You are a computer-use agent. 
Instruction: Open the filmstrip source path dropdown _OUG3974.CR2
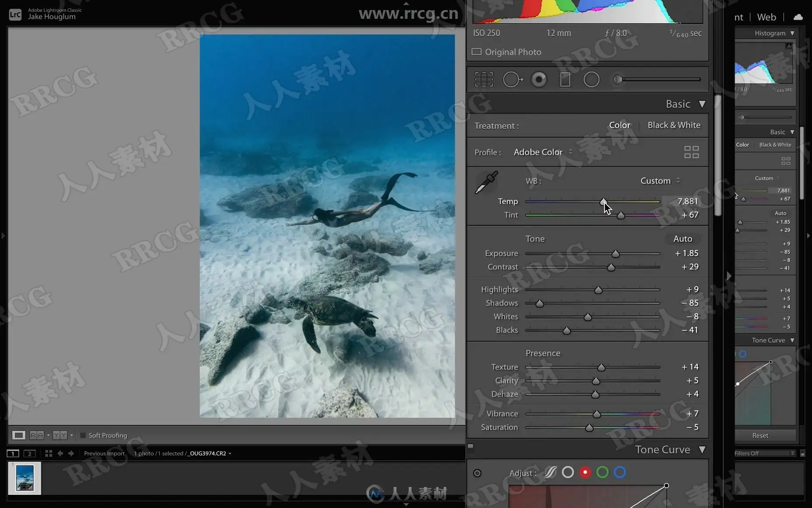[209, 454]
